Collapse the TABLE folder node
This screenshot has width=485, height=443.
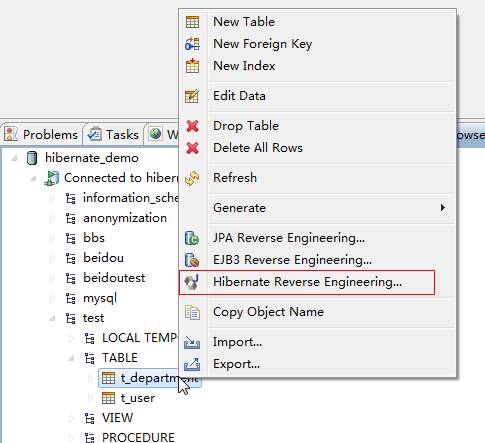coord(71,358)
